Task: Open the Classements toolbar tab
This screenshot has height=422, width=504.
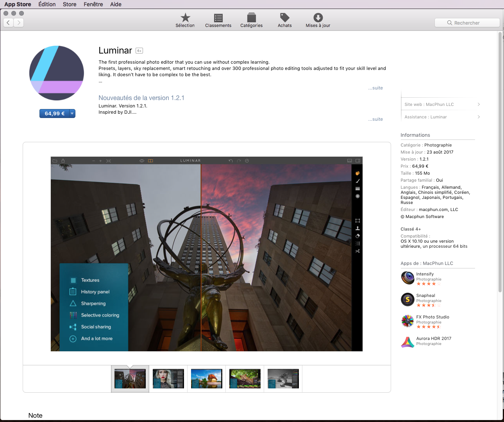Action: click(218, 20)
